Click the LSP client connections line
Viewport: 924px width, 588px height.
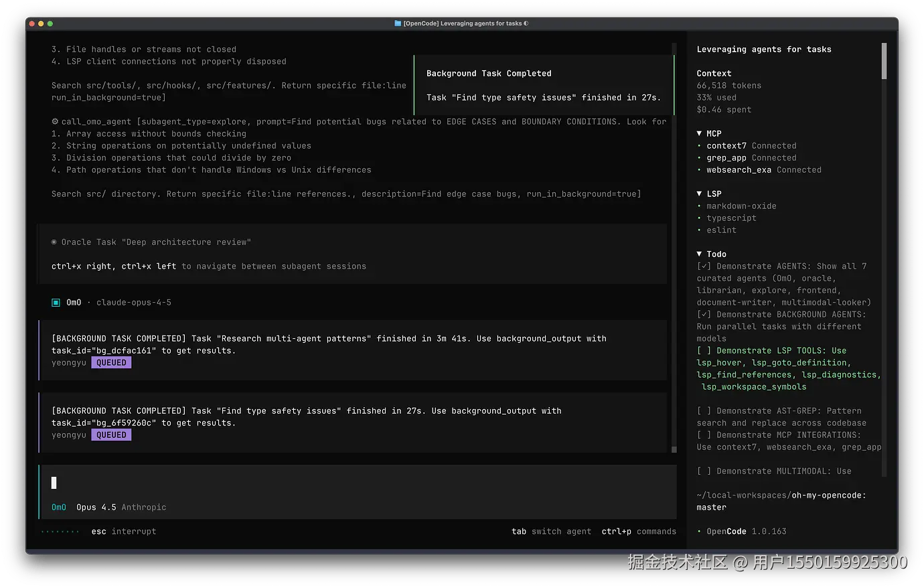[x=169, y=62]
